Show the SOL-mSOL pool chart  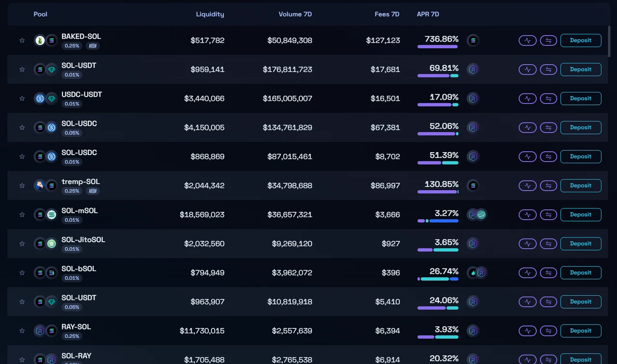[x=527, y=215]
